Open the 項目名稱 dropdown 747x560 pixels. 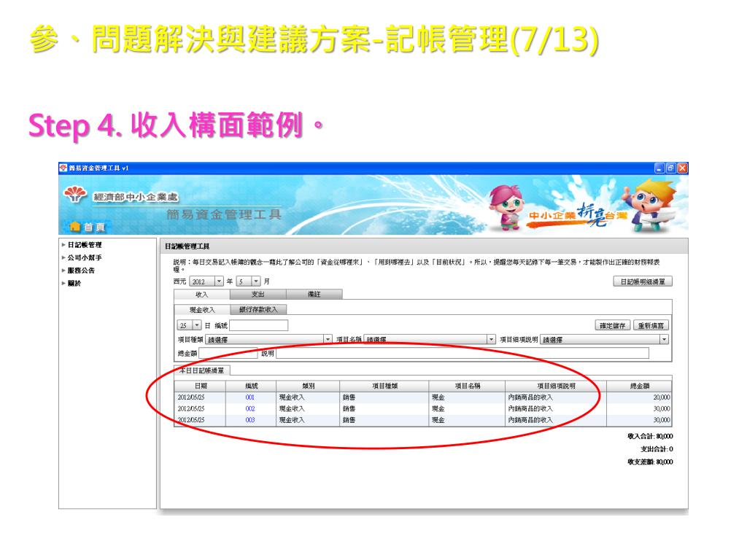[491, 340]
